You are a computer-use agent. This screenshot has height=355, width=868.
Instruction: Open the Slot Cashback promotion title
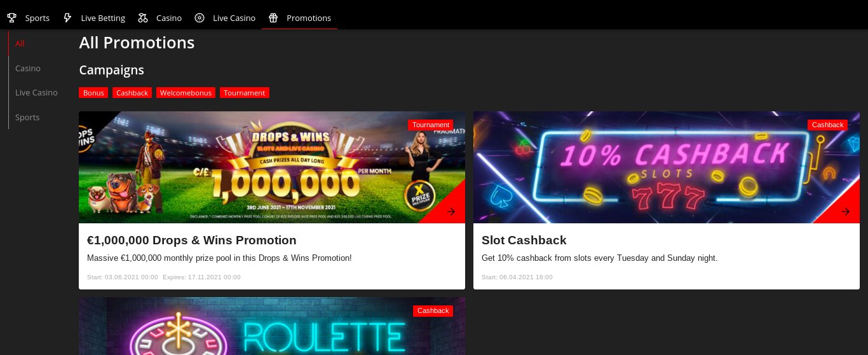tap(524, 240)
